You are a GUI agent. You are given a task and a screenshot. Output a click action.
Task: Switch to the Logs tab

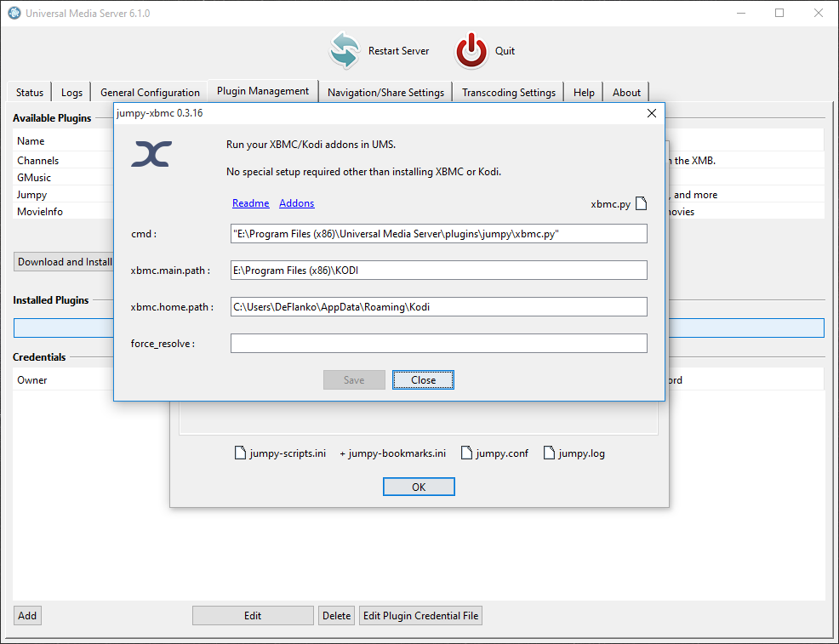(71, 93)
